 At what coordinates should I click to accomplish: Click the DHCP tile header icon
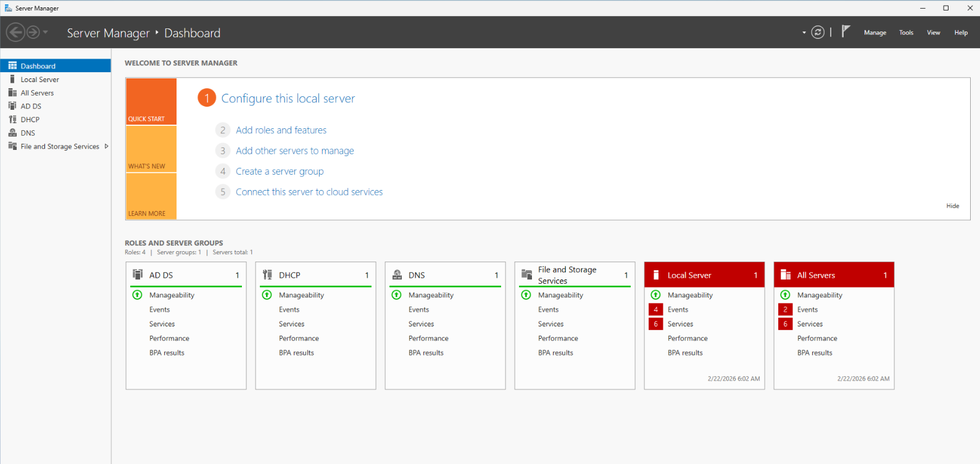click(x=267, y=275)
